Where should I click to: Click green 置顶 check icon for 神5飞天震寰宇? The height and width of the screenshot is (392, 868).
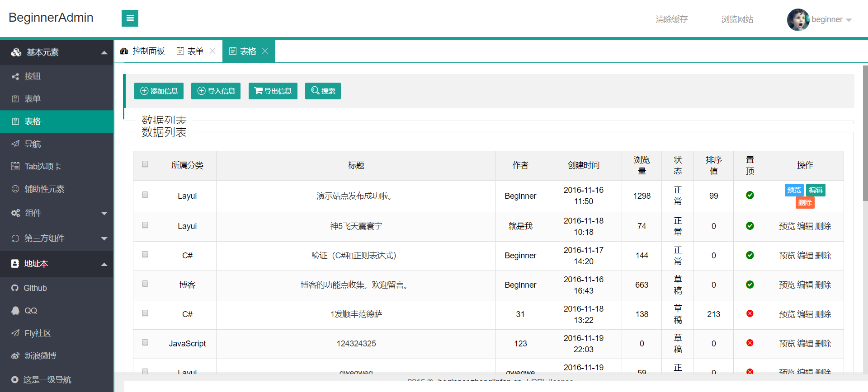point(750,226)
